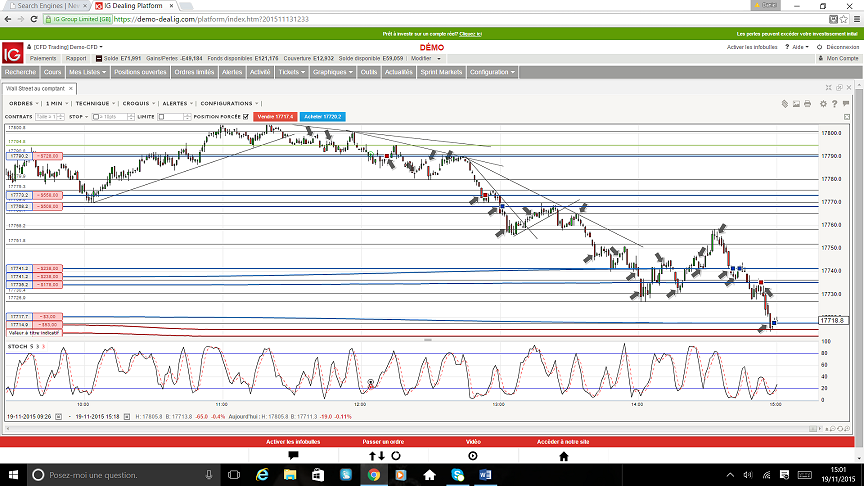Open the TECHNIQUE indicators dropdown

click(x=94, y=103)
